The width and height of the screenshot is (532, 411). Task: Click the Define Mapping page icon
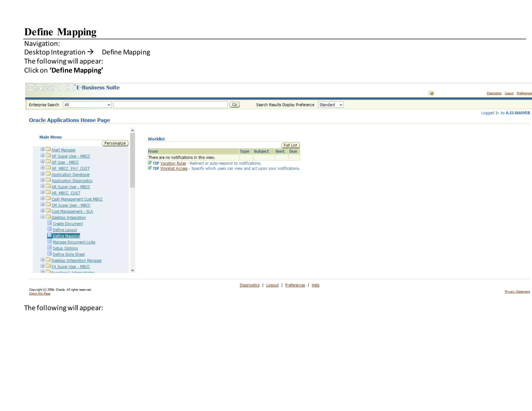(50, 235)
